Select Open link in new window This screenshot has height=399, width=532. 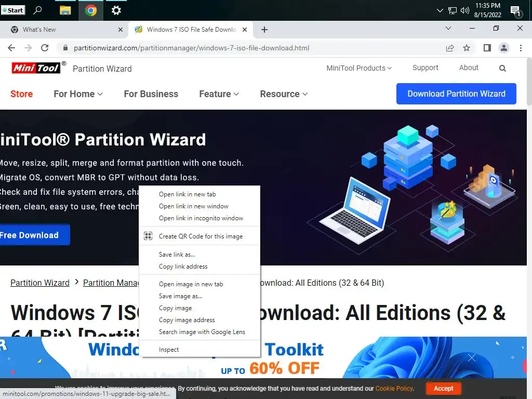point(199,206)
